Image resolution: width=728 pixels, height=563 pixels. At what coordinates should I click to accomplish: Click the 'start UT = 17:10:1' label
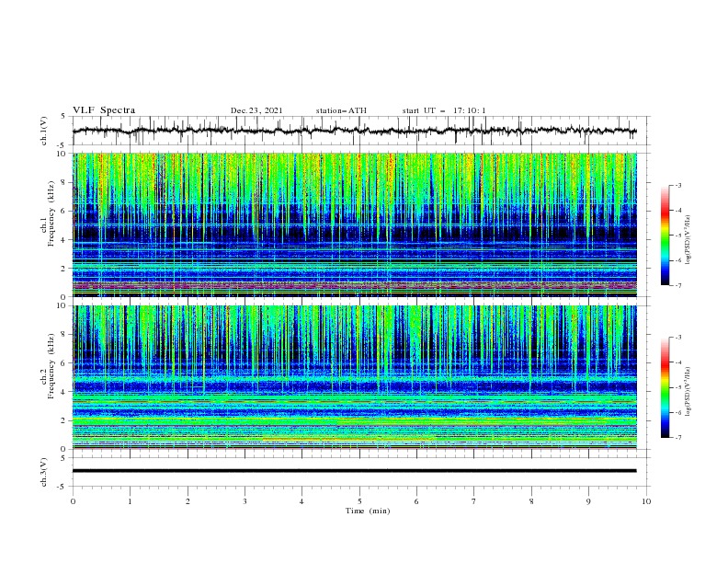pyautogui.click(x=444, y=110)
